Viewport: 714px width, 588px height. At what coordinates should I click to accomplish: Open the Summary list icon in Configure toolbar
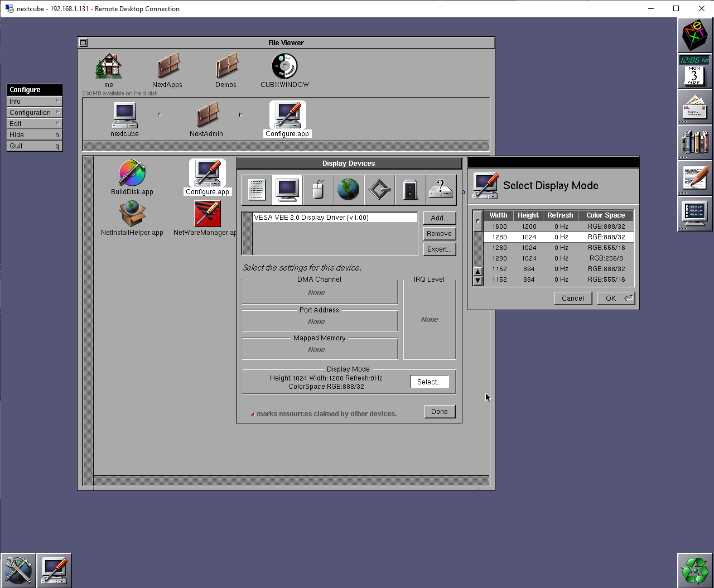257,190
